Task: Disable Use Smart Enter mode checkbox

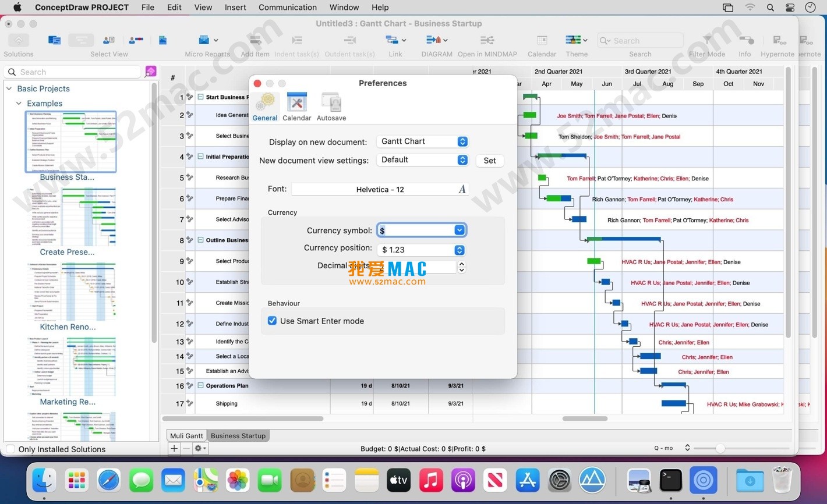Action: coord(272,321)
